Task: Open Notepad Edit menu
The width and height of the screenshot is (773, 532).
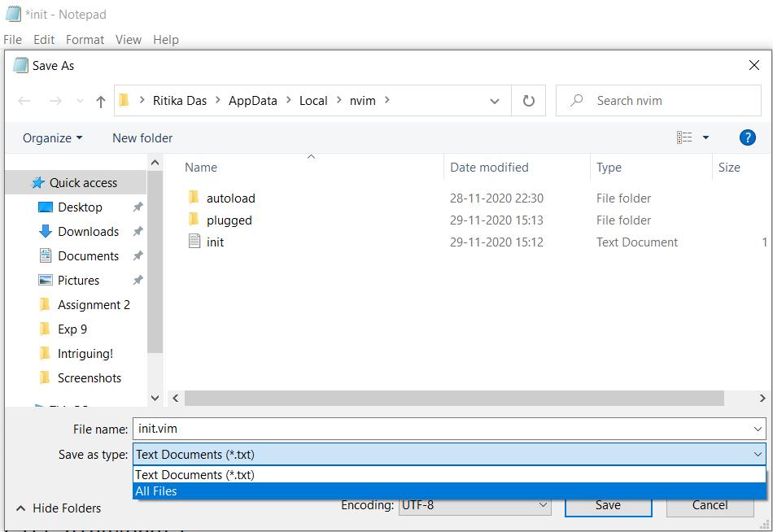Action: [x=44, y=40]
